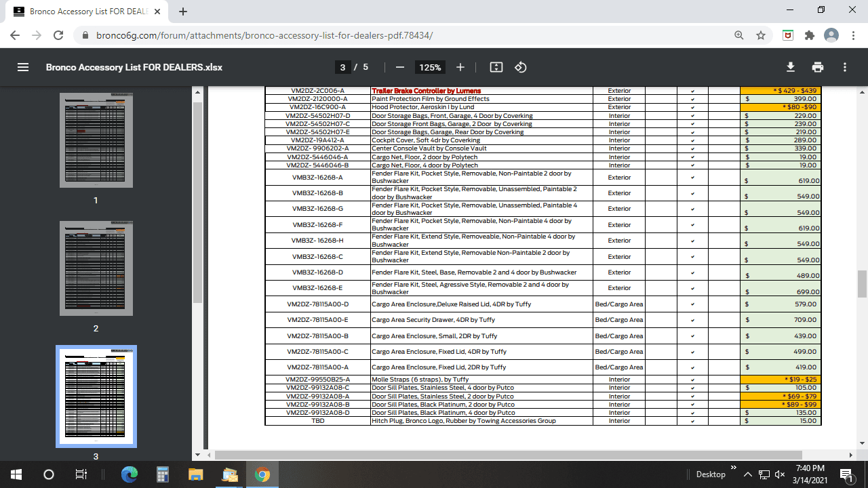Print the Bronco accessory list
Image resolution: width=868 pixels, height=488 pixels.
[818, 67]
